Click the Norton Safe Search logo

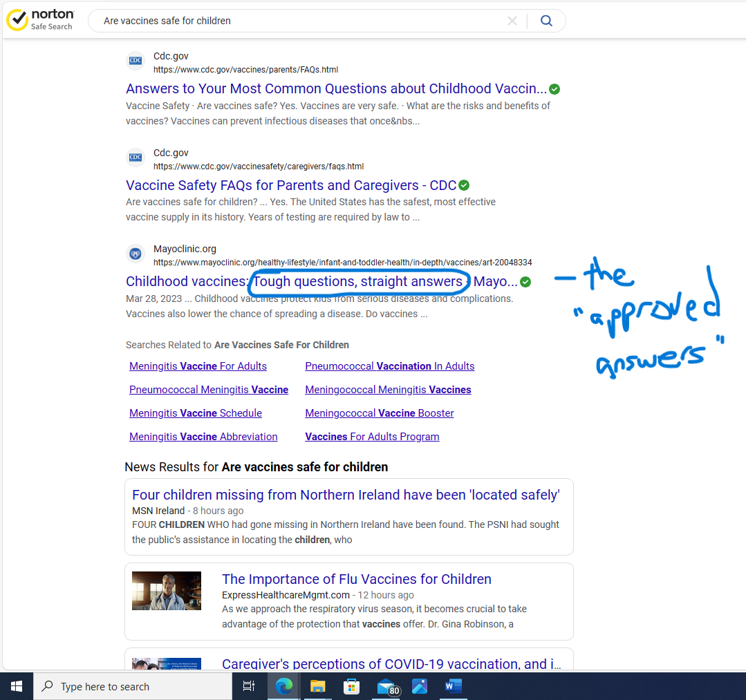tap(40, 20)
